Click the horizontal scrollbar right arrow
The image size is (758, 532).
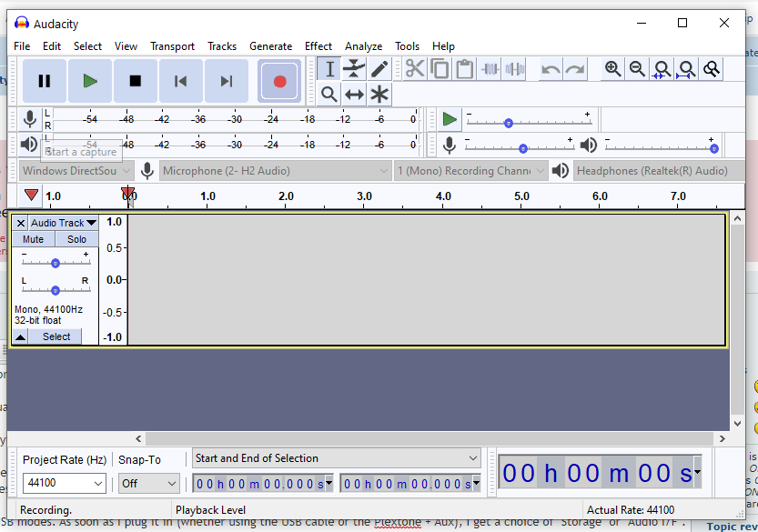tap(722, 438)
